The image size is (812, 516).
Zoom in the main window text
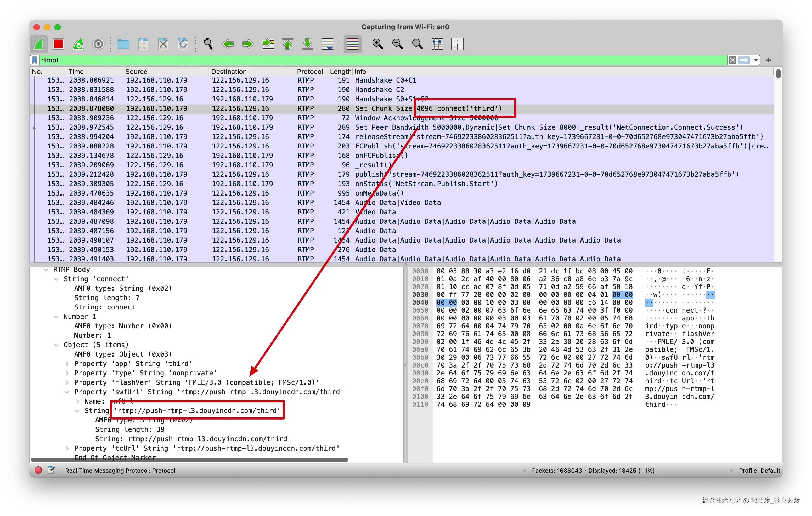(x=377, y=44)
